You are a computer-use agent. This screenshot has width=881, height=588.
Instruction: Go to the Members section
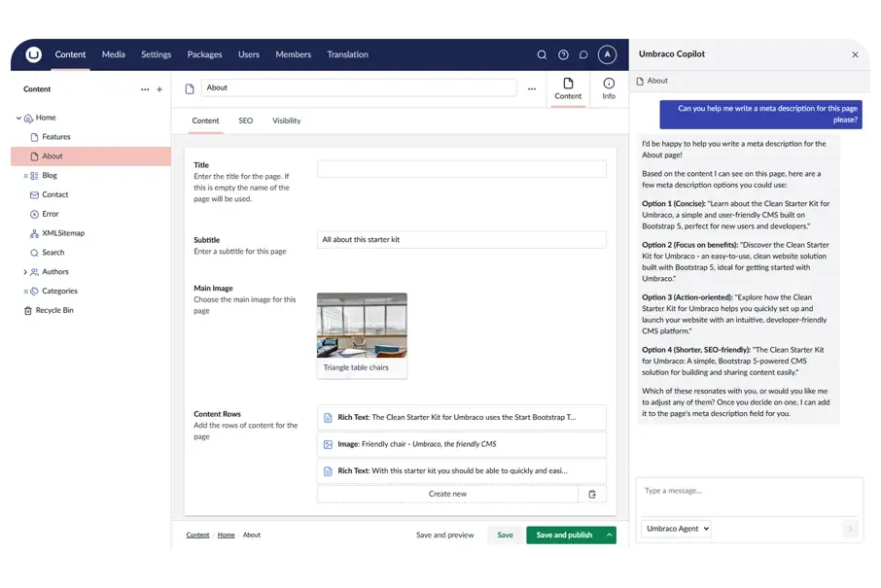[294, 54]
